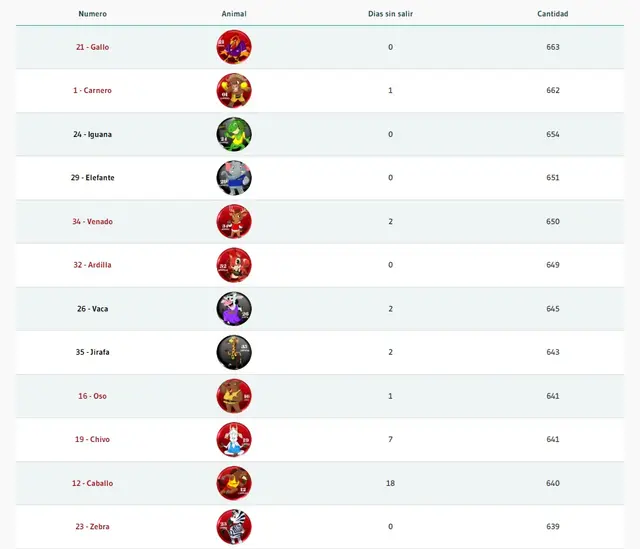Open the 12 - Caballo link
Viewport: 640px width, 549px height.
[x=93, y=483]
